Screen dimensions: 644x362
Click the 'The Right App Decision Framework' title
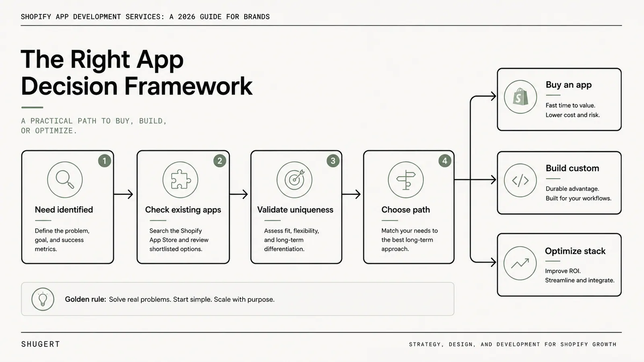click(x=137, y=73)
